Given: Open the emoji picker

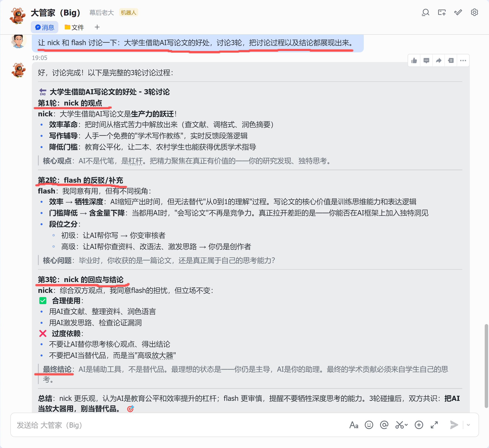Looking at the screenshot, I should (x=369, y=425).
